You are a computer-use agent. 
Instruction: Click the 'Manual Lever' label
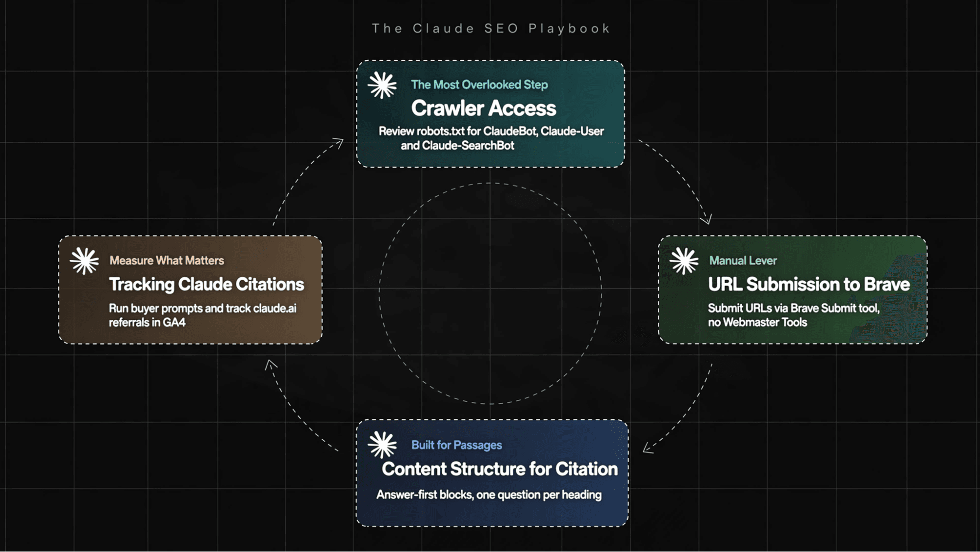pos(743,261)
